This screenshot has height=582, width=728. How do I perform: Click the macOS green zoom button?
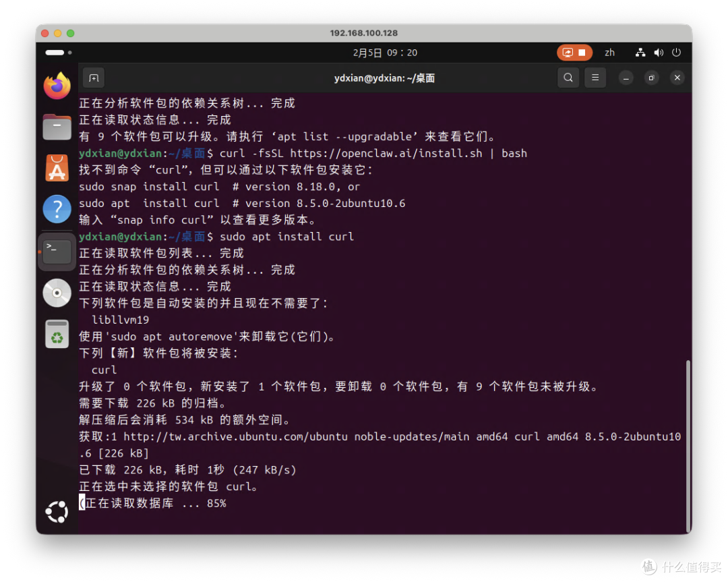click(71, 33)
